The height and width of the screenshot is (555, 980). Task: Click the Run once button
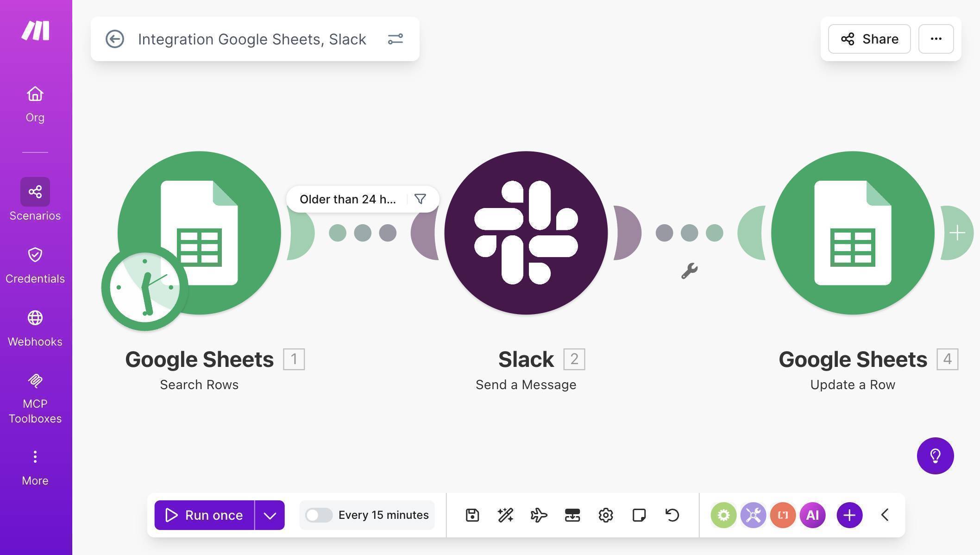[204, 515]
